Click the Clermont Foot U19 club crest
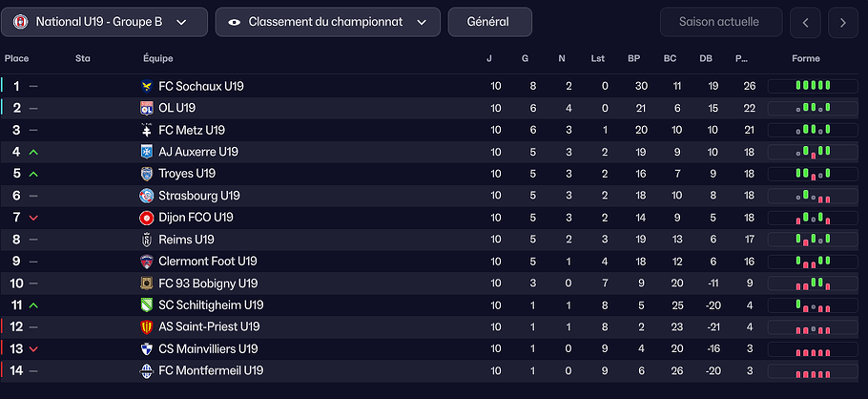This screenshot has width=868, height=399. pos(147,262)
